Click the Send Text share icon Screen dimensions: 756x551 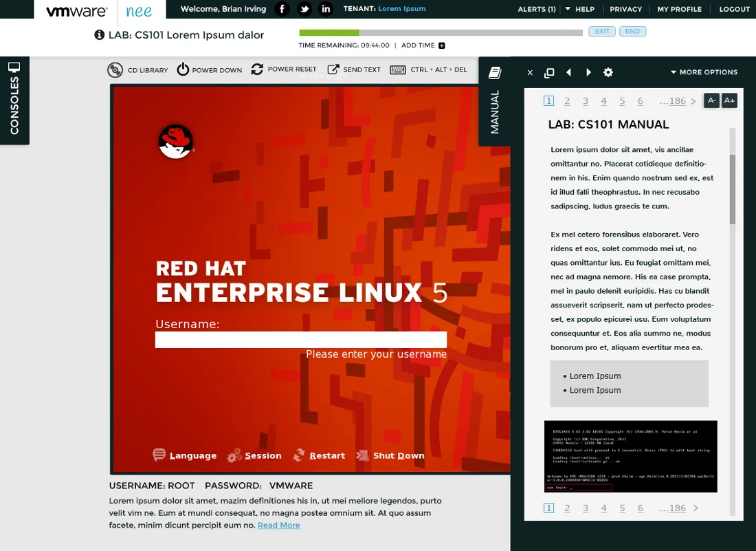point(333,69)
